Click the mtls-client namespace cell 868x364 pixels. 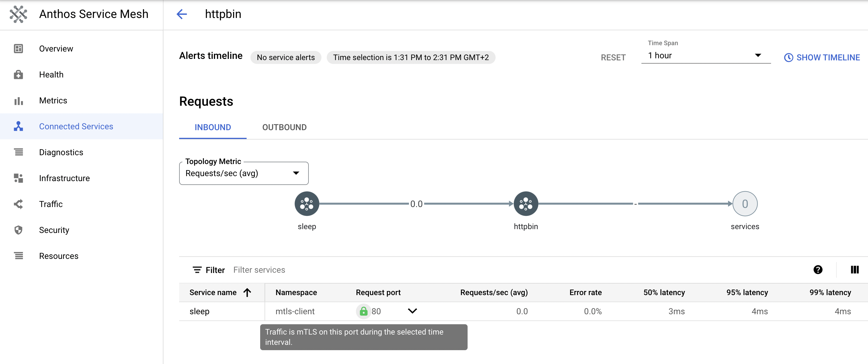295,312
